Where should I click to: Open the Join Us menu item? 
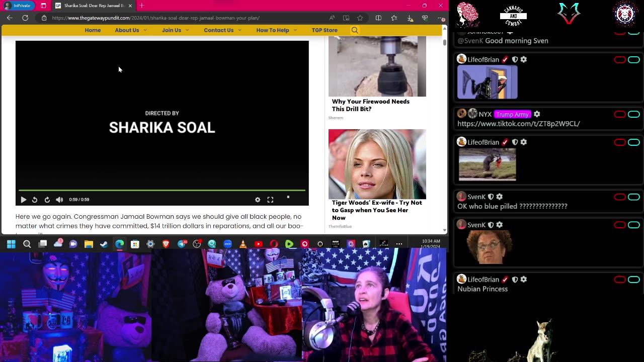tap(172, 30)
